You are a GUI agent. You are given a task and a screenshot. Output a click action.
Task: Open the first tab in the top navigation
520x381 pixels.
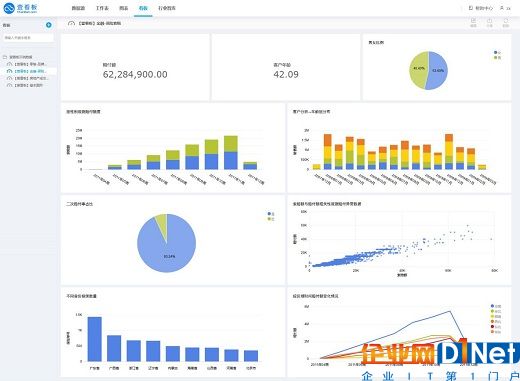click(x=78, y=8)
